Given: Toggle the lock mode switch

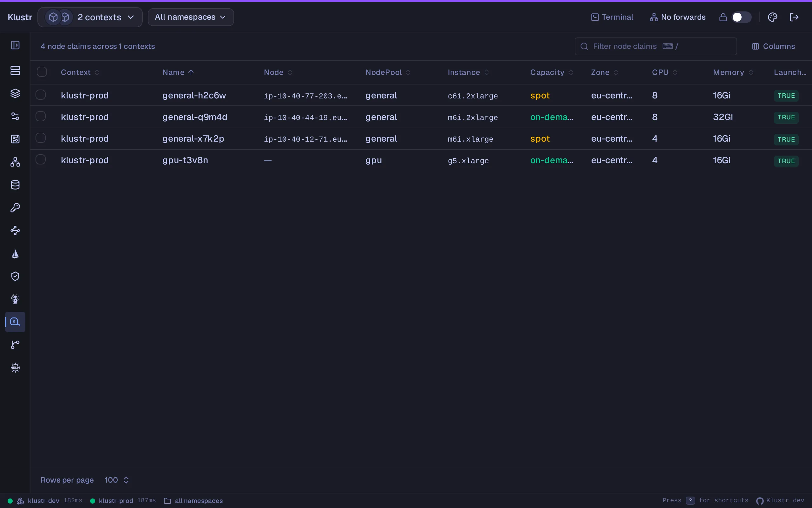Looking at the screenshot, I should click(x=741, y=17).
